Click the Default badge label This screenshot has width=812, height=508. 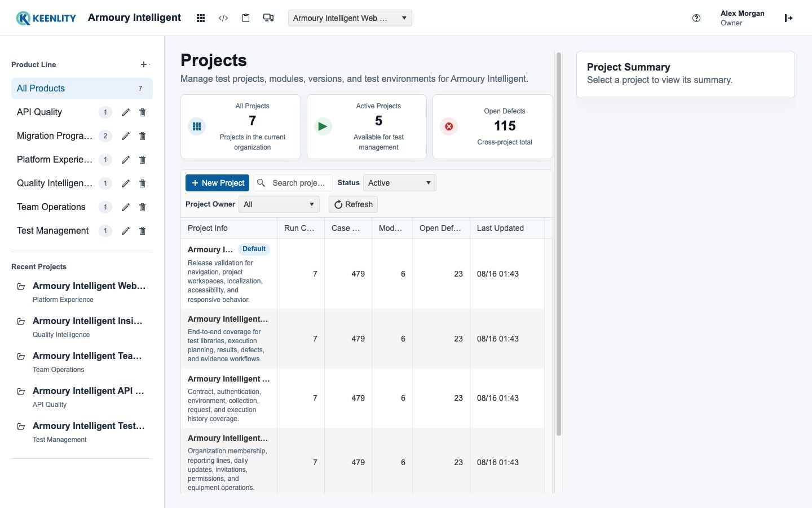[254, 249]
